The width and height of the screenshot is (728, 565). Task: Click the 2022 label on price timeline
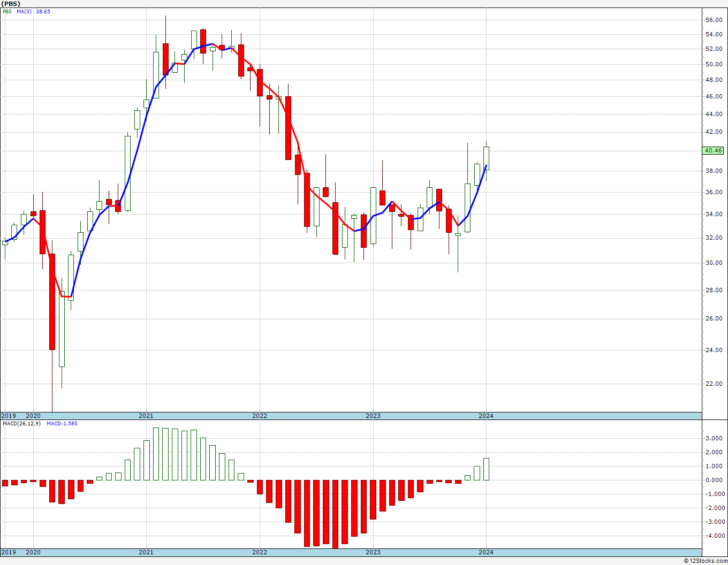point(260,416)
